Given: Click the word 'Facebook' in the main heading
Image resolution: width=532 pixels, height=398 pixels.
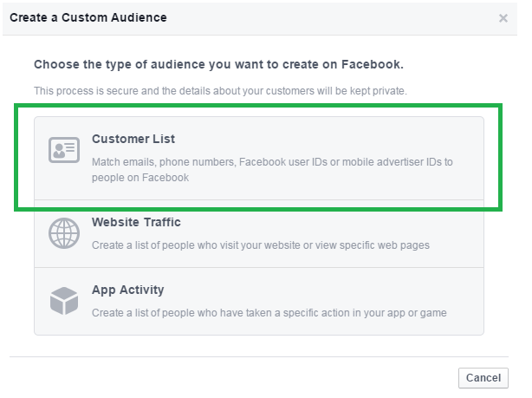Looking at the screenshot, I should (373, 64).
